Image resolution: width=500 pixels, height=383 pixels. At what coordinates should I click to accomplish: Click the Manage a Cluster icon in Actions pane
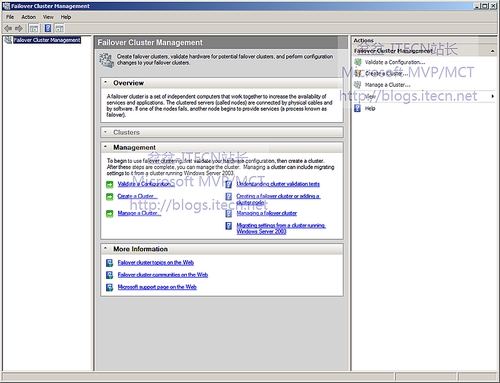point(358,85)
